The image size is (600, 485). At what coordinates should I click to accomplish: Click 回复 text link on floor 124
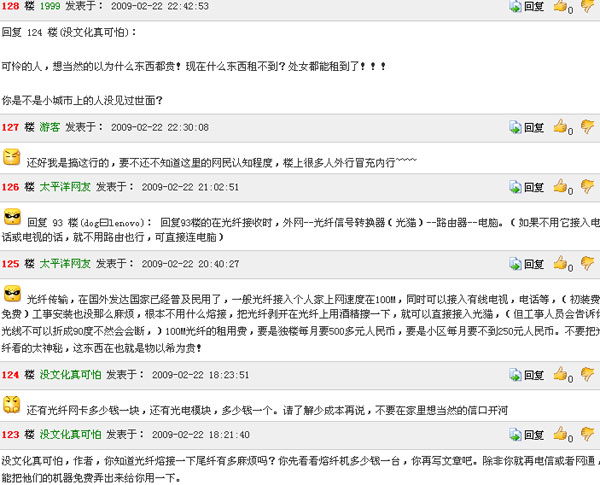[534, 375]
